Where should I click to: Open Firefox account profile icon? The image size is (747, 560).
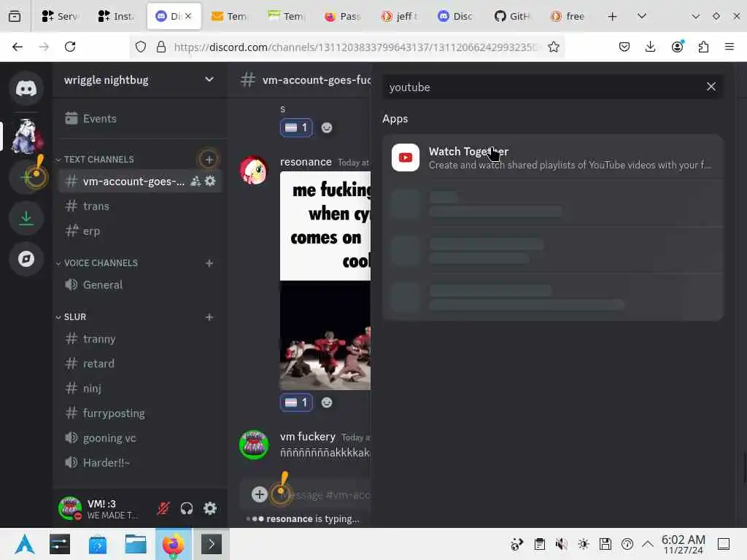pyautogui.click(x=677, y=47)
